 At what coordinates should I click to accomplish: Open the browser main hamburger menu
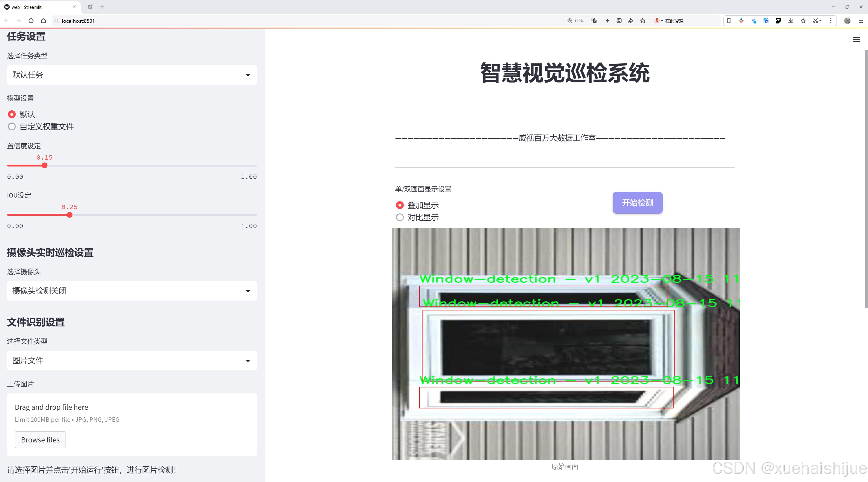point(861,20)
